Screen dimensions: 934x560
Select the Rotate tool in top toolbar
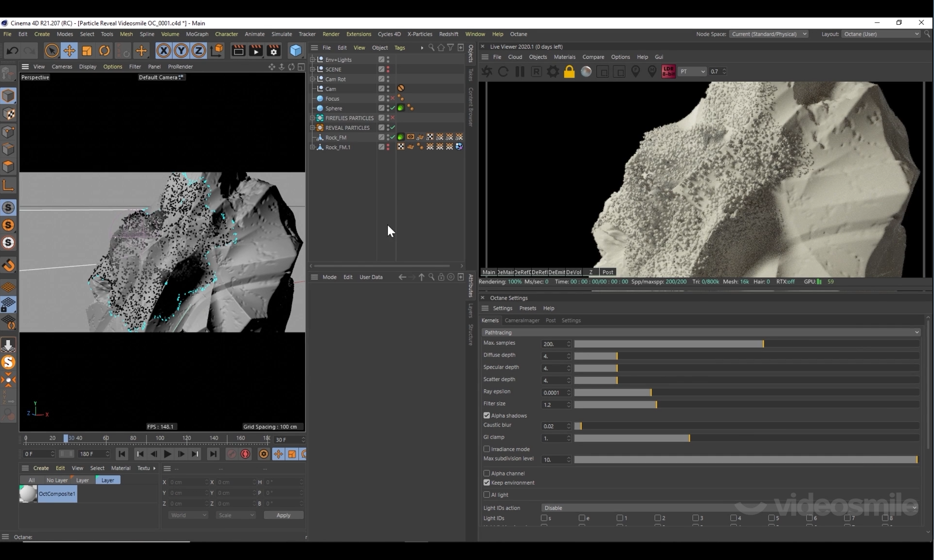tap(104, 51)
